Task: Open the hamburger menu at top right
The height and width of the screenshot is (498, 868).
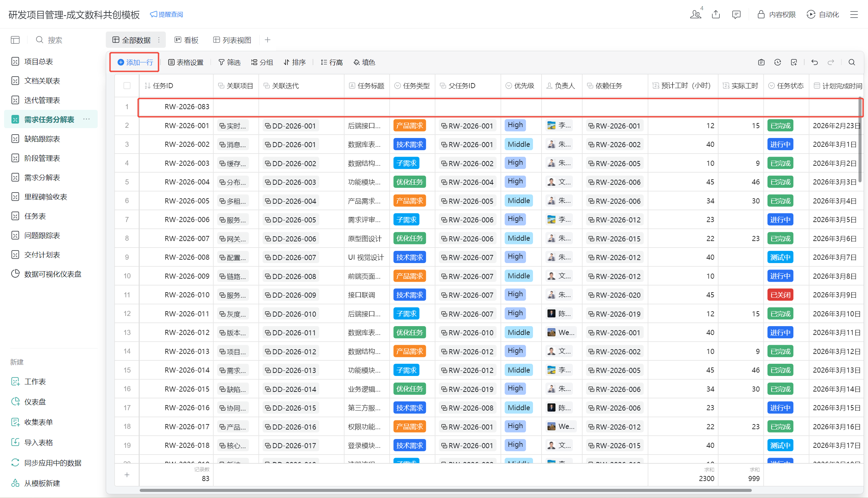Action: [x=854, y=14]
